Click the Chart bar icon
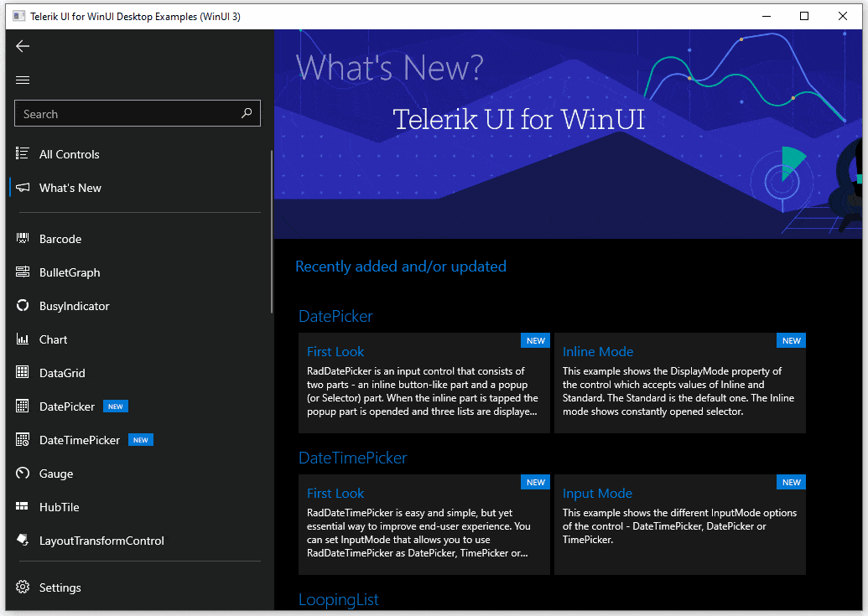This screenshot has height=616, width=868. coord(22,339)
